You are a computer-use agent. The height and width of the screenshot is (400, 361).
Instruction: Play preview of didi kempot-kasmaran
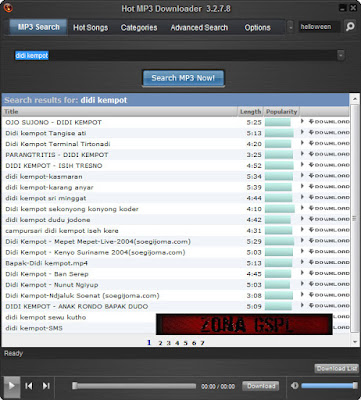click(x=302, y=176)
